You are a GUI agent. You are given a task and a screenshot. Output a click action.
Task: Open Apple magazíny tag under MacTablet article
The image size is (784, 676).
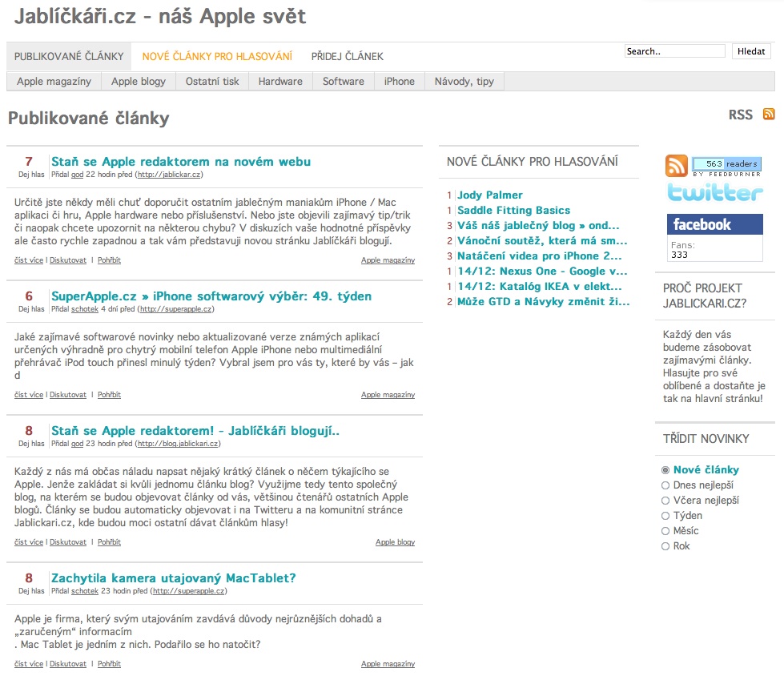[x=388, y=663]
